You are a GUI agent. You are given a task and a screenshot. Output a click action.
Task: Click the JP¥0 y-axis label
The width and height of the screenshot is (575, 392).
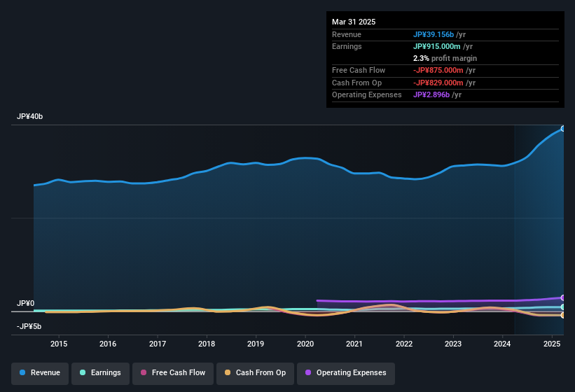tap(26, 303)
